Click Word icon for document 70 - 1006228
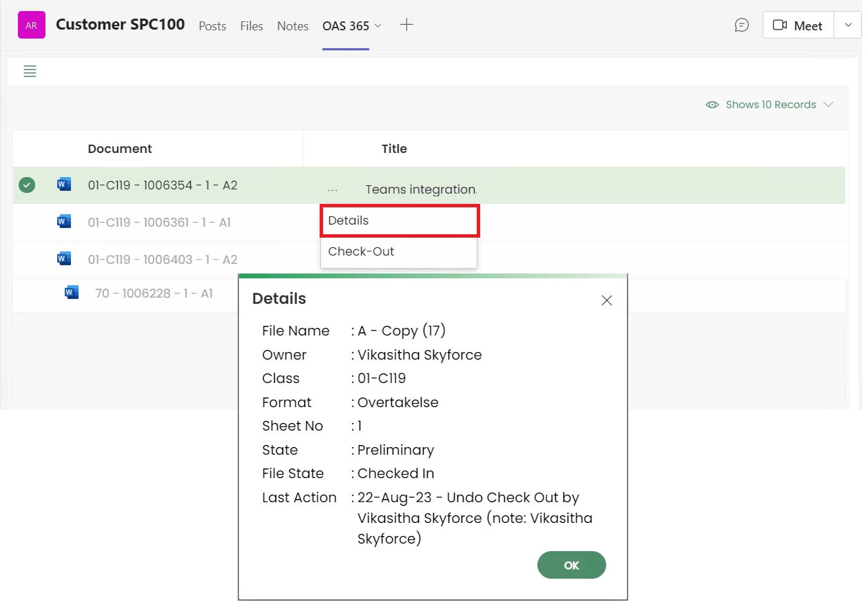Viewport: 868px width, 609px height. coord(72,293)
